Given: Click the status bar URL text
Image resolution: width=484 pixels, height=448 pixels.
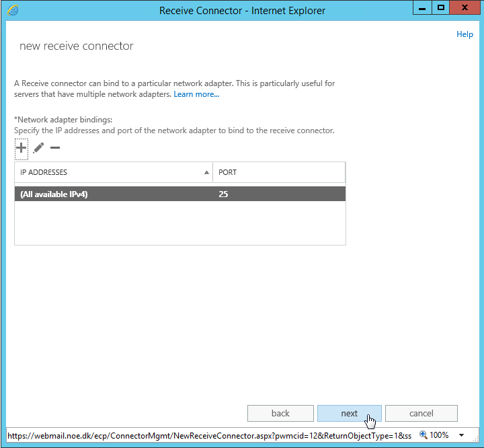Looking at the screenshot, I should coord(209,436).
